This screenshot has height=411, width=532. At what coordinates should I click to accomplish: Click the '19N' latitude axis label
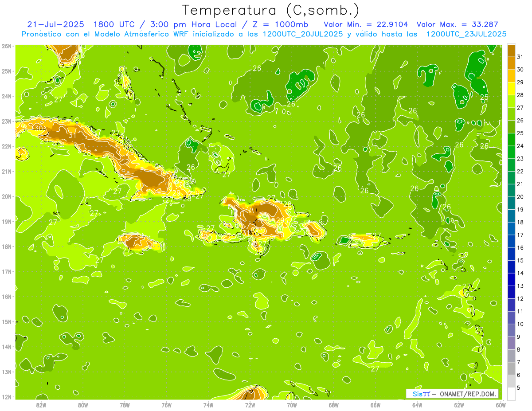click(x=6, y=221)
